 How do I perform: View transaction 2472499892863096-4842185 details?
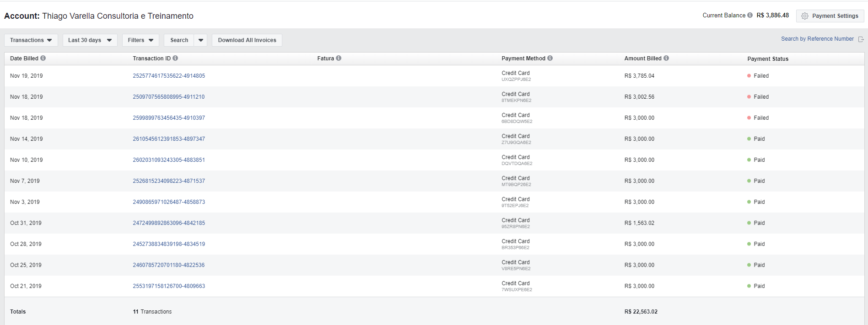169,223
